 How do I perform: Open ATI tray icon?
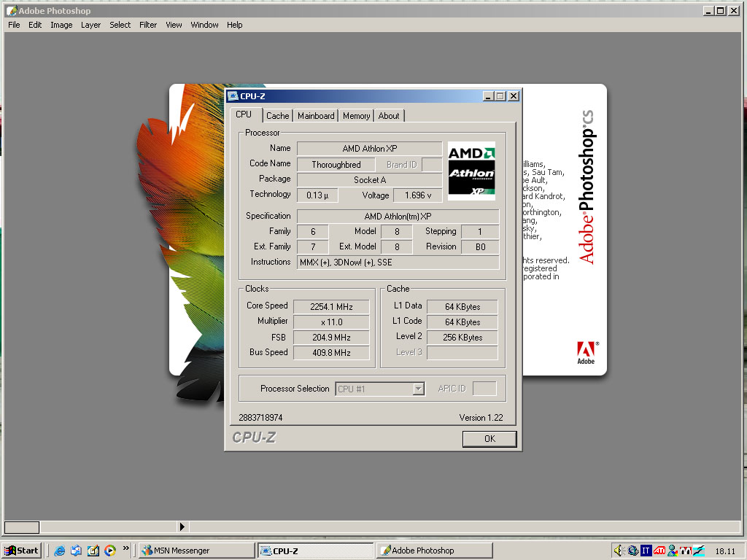(x=659, y=551)
